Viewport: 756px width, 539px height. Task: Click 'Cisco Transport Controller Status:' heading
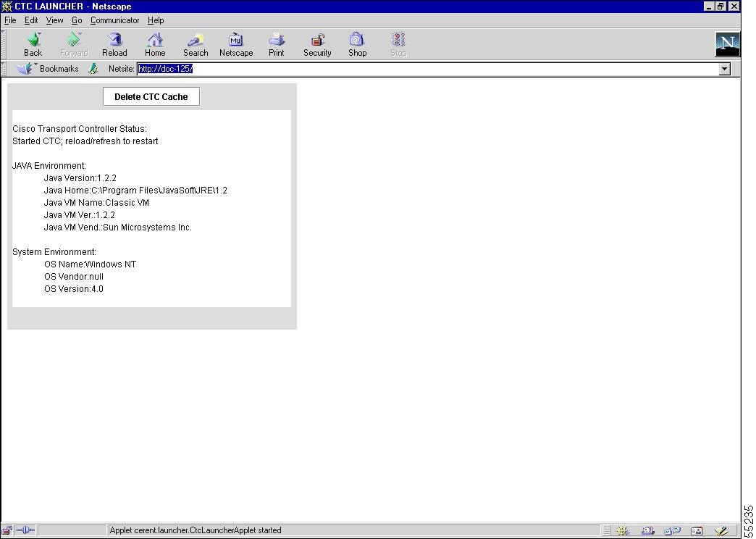[80, 129]
